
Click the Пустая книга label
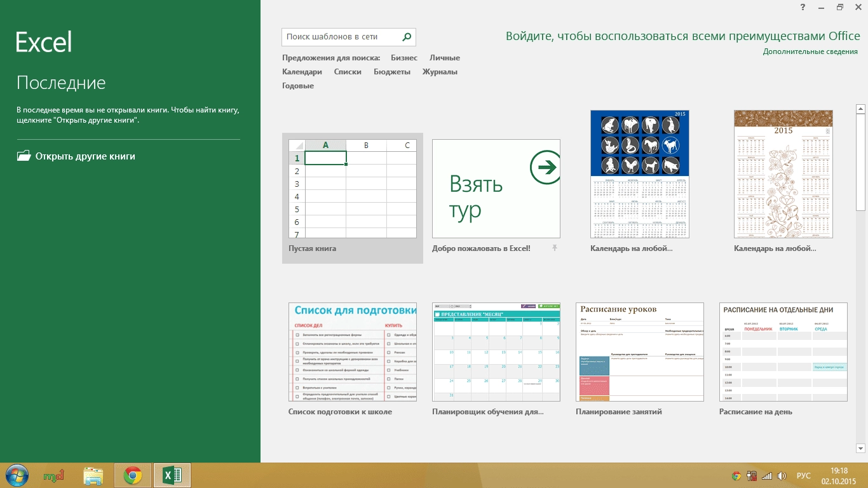click(x=313, y=248)
